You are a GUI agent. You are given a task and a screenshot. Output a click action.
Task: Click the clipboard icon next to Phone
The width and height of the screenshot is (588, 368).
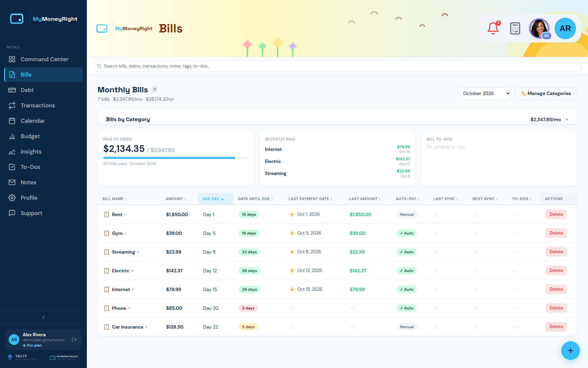click(107, 308)
